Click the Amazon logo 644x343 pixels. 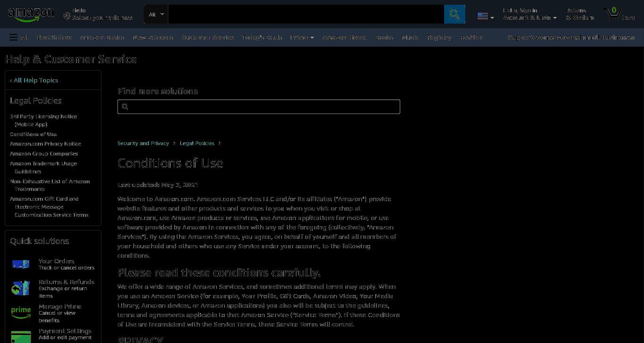31,14
